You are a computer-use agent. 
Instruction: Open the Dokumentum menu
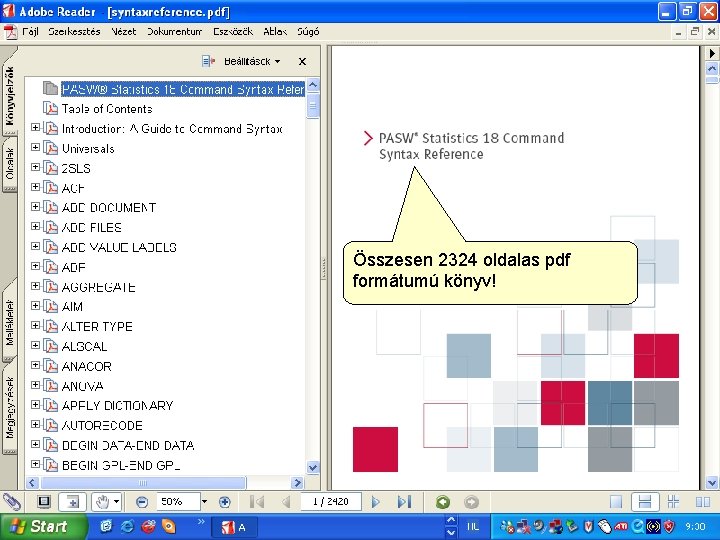point(174,32)
